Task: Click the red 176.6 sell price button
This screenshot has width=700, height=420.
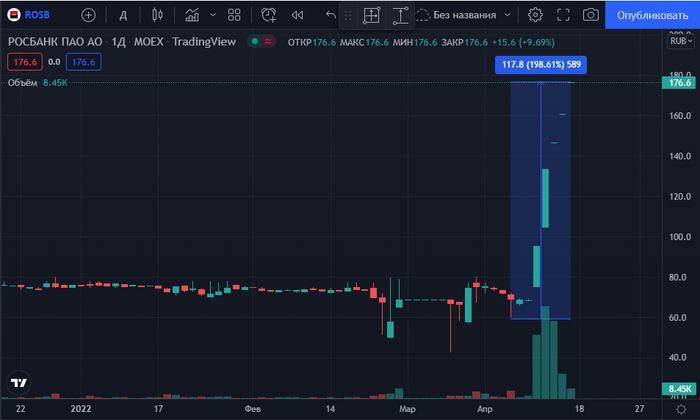Action: [x=24, y=62]
